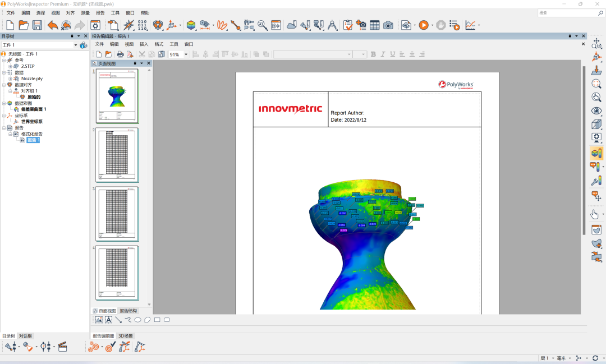The image size is (606, 364).
Task: Select 偏差至曲面 1 in the tree
Action: 34,109
